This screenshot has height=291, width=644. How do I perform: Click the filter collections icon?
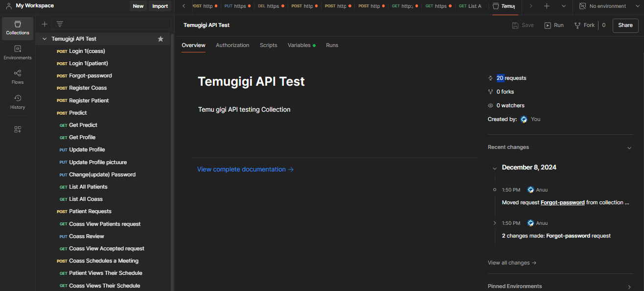pyautogui.click(x=60, y=24)
